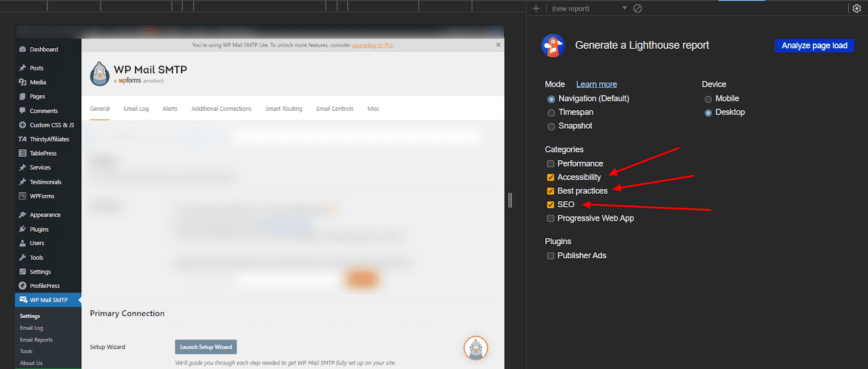868x369 pixels.
Task: Click the Pages icon in sidebar
Action: [22, 97]
